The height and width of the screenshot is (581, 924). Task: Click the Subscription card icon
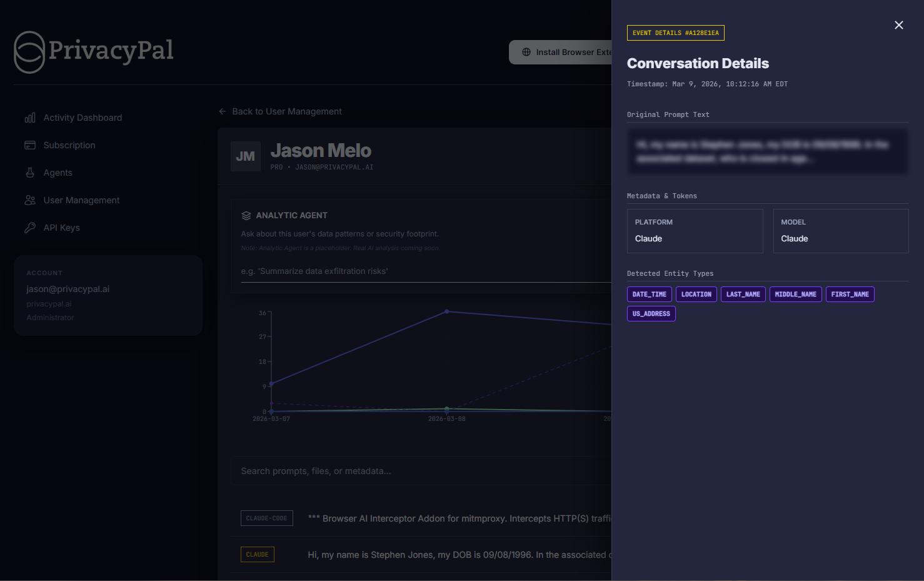pyautogui.click(x=30, y=145)
